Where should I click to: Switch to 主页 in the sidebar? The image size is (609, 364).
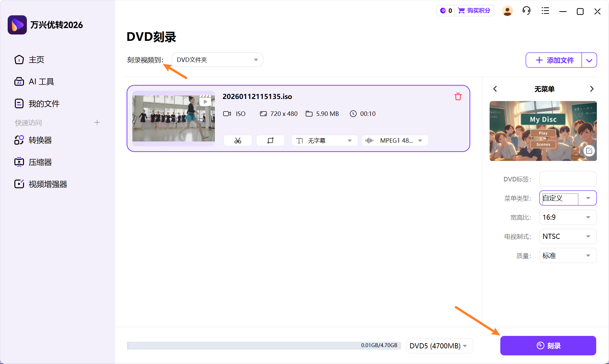coord(36,59)
